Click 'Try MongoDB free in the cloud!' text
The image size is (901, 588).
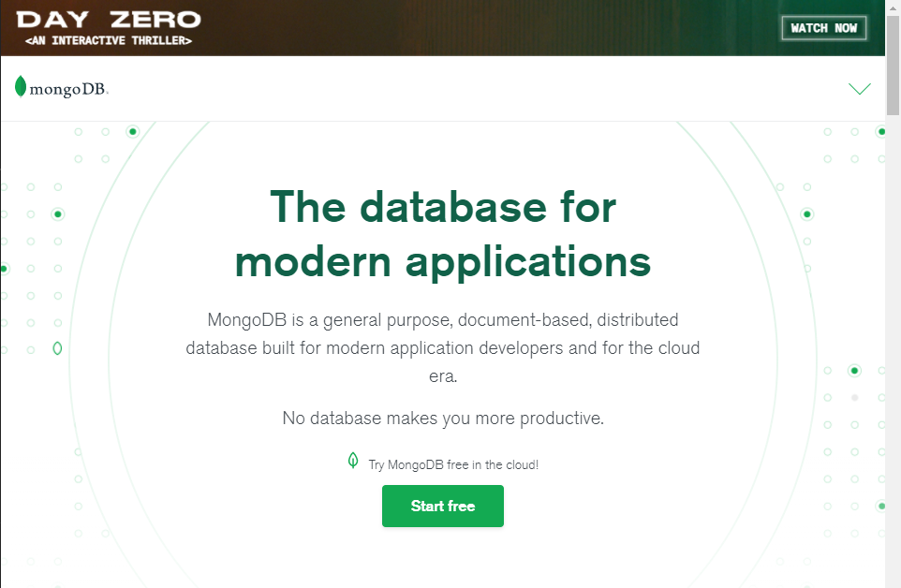[x=453, y=464]
